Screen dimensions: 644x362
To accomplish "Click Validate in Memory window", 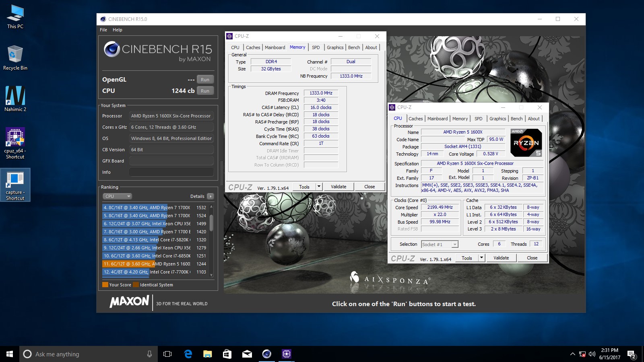I will 339,187.
